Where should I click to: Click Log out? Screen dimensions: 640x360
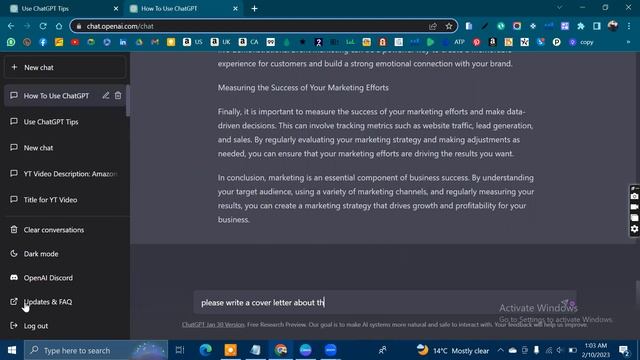tap(65, 326)
